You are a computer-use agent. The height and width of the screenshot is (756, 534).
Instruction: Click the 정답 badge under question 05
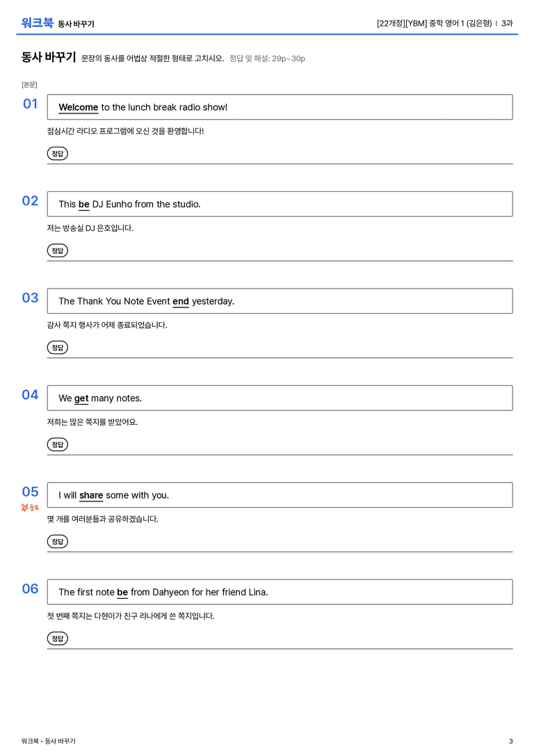57,541
